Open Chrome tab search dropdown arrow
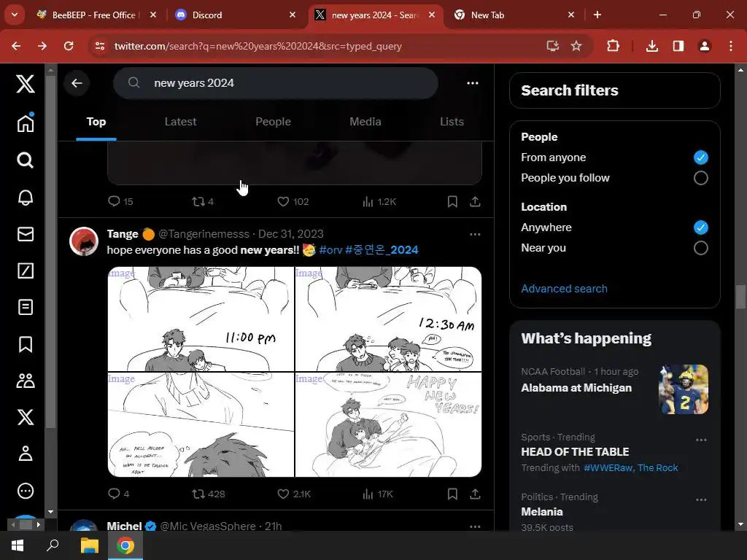 (x=15, y=15)
